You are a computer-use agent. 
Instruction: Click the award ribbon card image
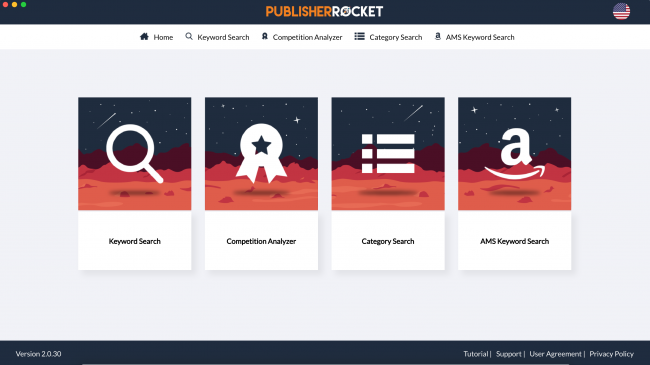[262, 153]
